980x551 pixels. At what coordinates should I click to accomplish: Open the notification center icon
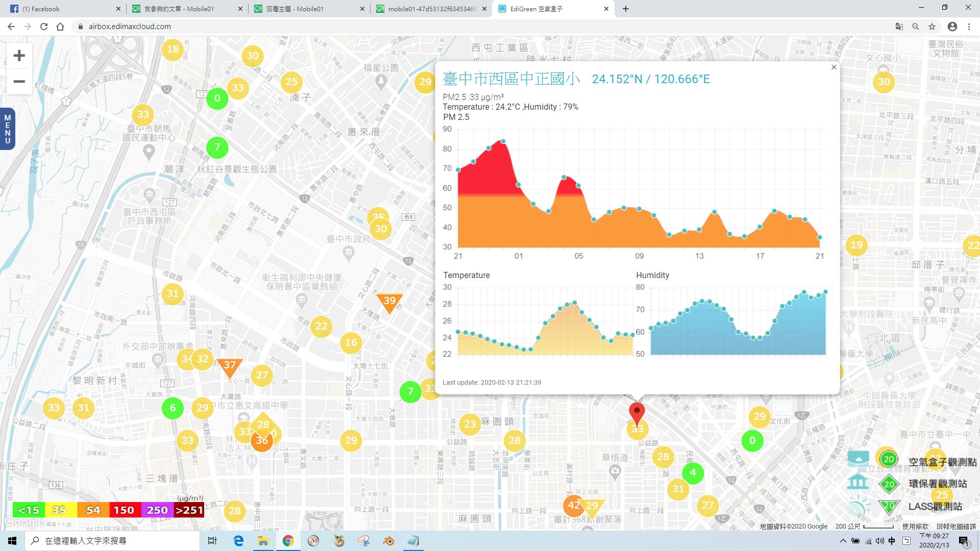(x=964, y=541)
